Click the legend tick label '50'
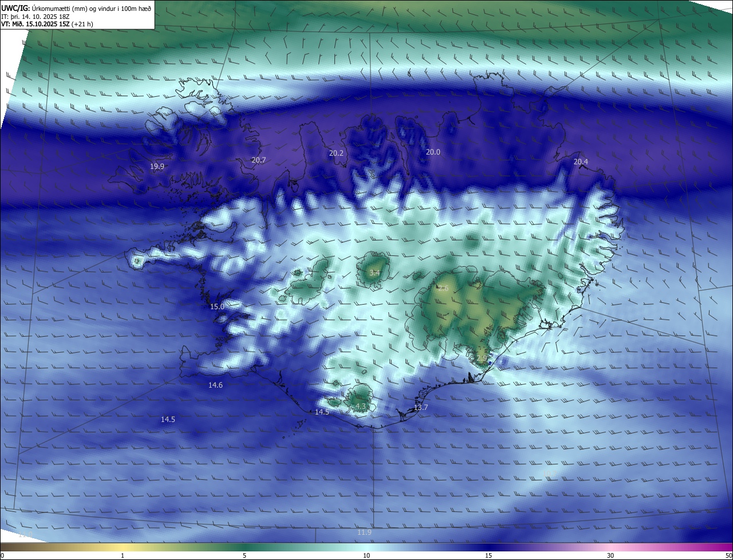 coord(728,555)
